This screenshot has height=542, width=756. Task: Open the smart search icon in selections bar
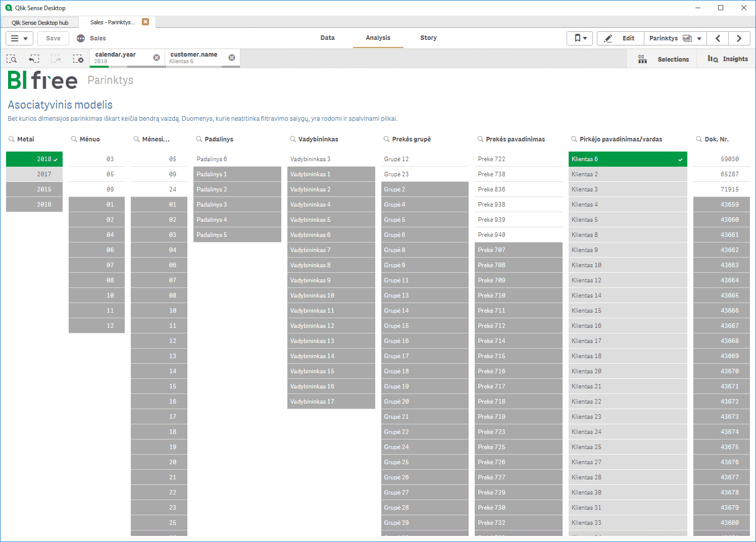pos(11,59)
